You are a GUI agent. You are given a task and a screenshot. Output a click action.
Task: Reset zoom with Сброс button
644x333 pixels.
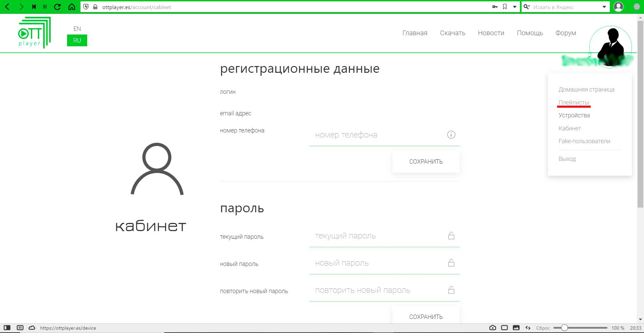(543, 328)
